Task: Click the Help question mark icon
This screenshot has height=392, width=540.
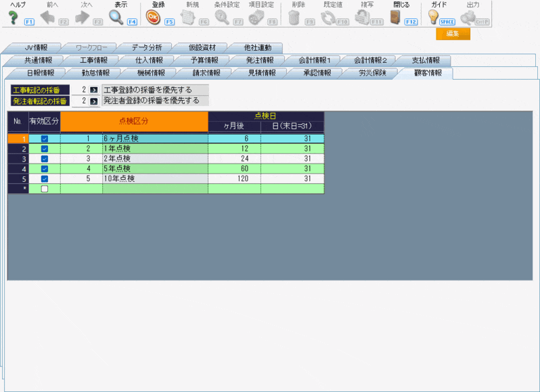Action: pyautogui.click(x=12, y=18)
